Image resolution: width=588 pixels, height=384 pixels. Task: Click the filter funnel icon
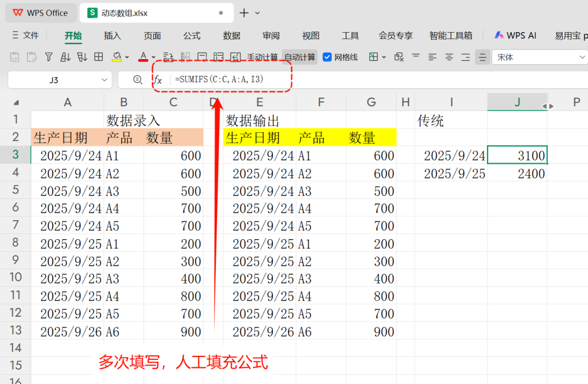pos(48,57)
